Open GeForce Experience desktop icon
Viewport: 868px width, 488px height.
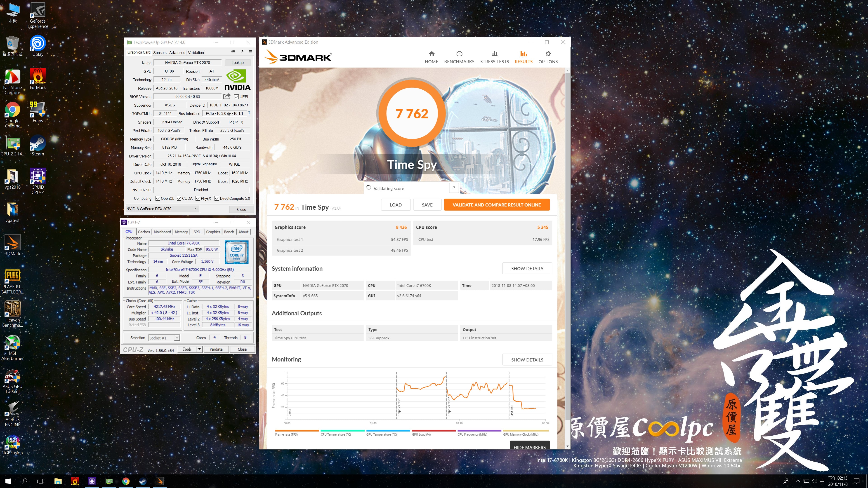[38, 16]
